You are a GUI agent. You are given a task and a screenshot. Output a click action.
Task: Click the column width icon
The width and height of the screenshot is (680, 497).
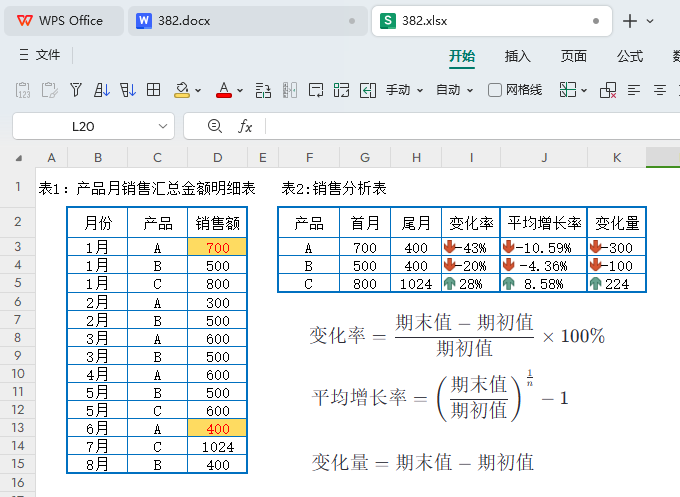[290, 90]
